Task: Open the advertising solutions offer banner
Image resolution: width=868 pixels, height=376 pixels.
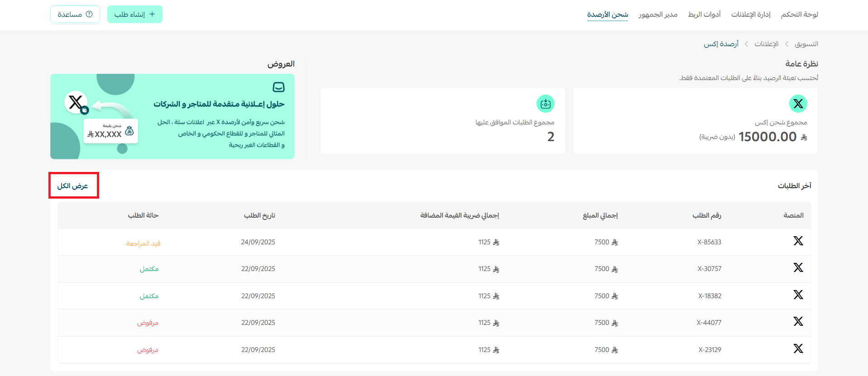Action: pos(173,116)
